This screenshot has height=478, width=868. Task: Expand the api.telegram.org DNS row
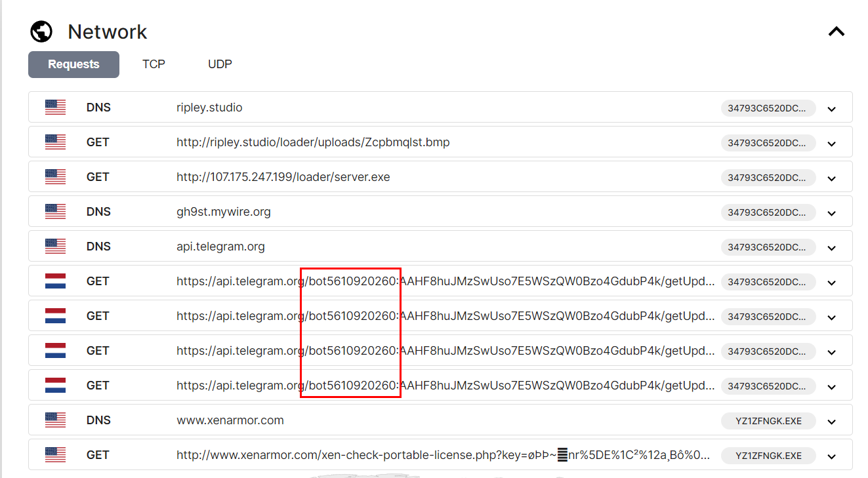(x=832, y=248)
